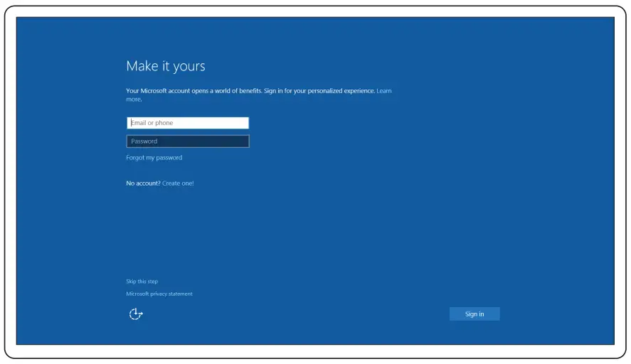Click the Sign in button
This screenshot has width=631, height=364.
[474, 314]
